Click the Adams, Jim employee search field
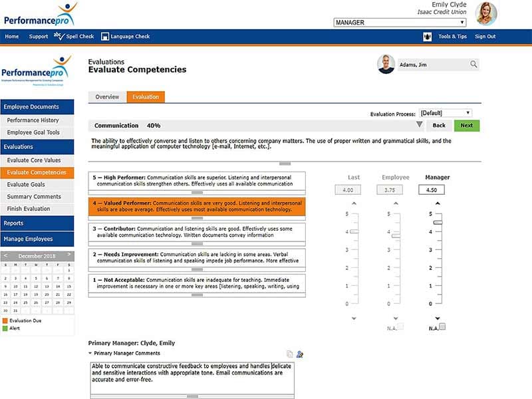532x399 pixels. tap(438, 65)
